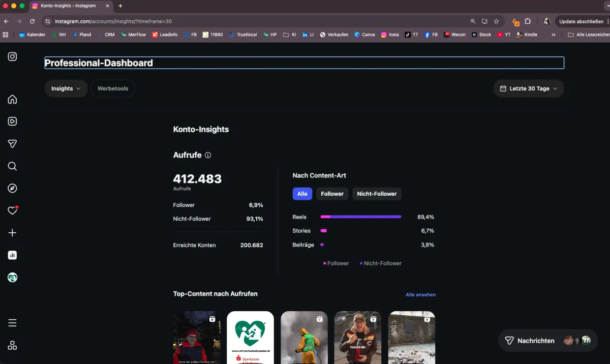This screenshot has width=610, height=364.
Task: Open Sparkasse heart logo thumbnail
Action: (x=250, y=338)
